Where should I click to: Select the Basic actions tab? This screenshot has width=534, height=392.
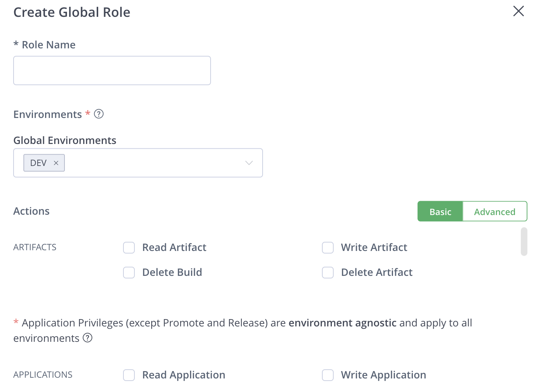coord(440,212)
